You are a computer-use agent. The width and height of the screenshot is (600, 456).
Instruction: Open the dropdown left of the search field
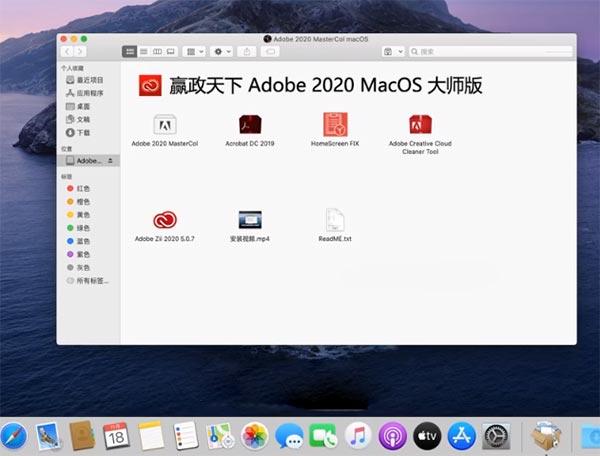[x=393, y=51]
